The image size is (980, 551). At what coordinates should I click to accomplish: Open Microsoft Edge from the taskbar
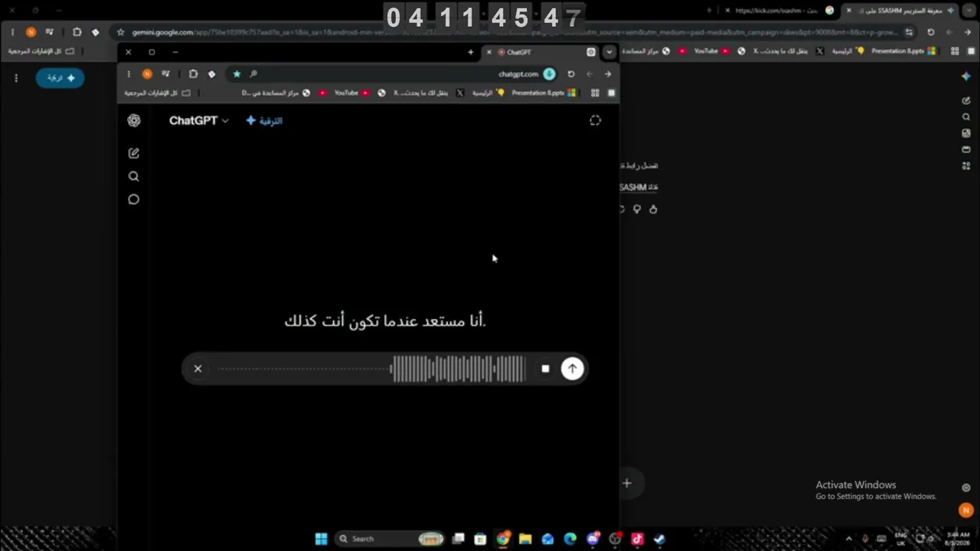(x=570, y=539)
